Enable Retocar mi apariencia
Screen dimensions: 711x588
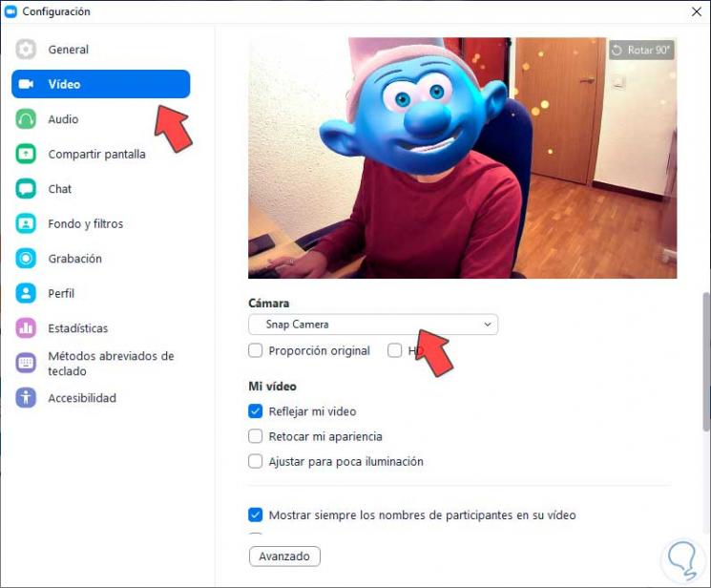255,436
